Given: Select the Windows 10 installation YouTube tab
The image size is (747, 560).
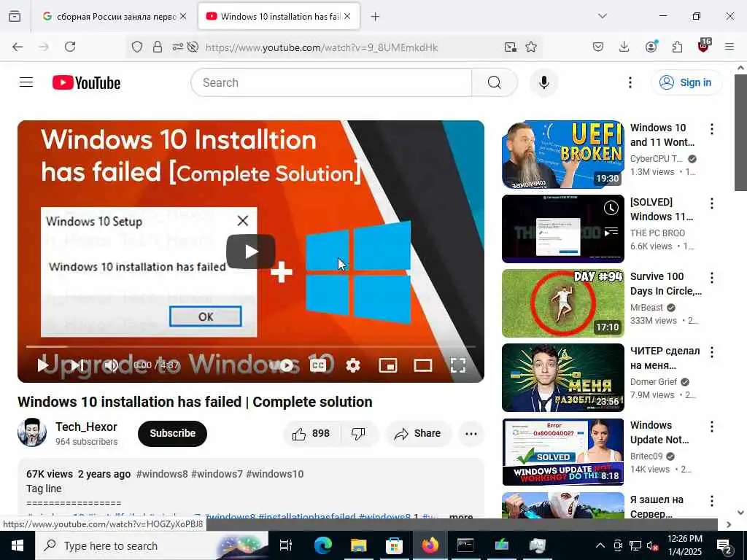Looking at the screenshot, I should (x=279, y=16).
